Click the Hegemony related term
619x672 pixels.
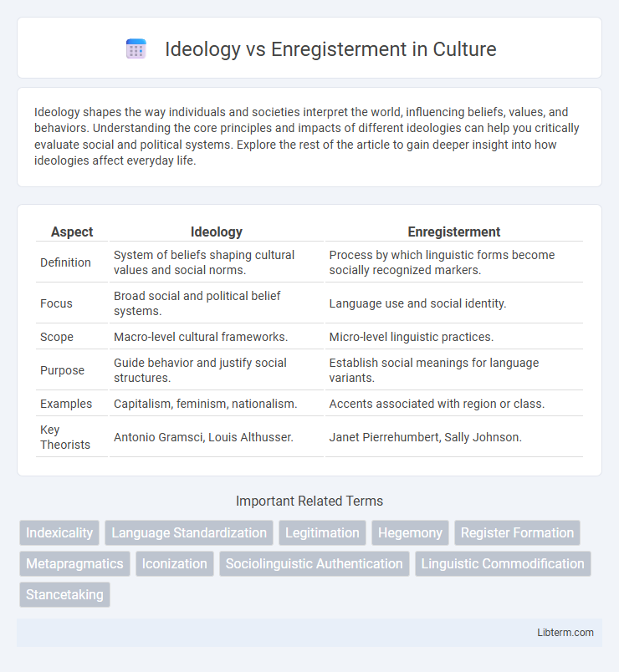tap(410, 532)
